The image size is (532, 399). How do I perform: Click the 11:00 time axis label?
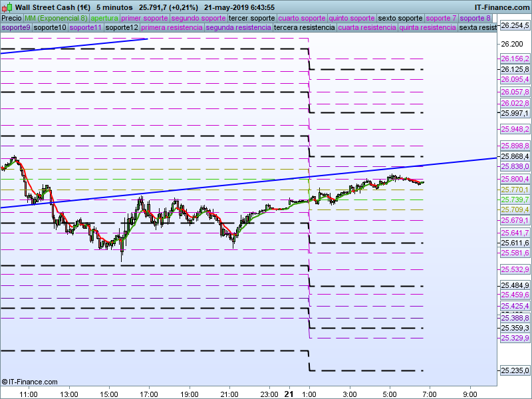click(29, 394)
